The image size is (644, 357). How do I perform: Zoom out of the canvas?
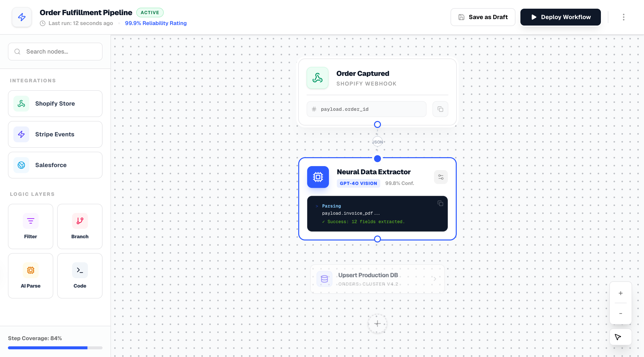(620, 313)
